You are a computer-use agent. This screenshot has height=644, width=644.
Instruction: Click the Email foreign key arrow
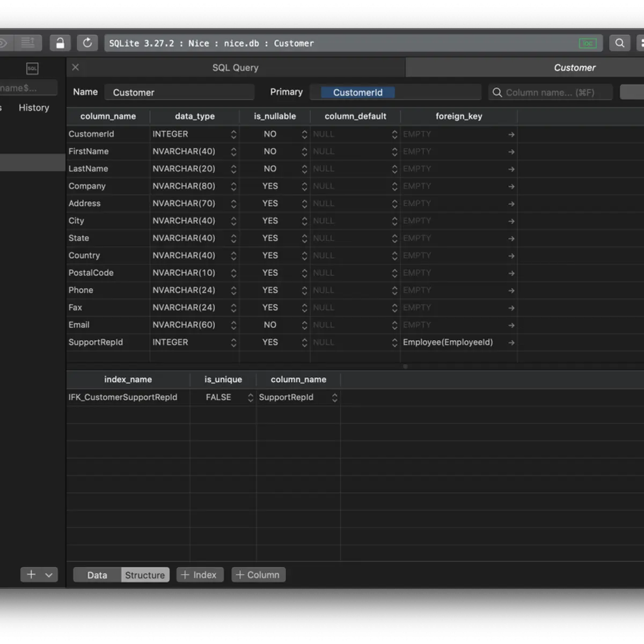click(511, 325)
